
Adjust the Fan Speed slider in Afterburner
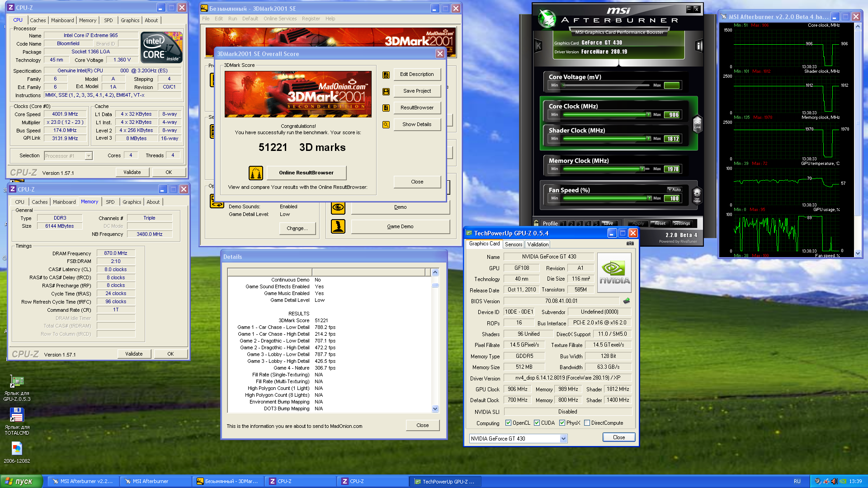click(x=607, y=198)
